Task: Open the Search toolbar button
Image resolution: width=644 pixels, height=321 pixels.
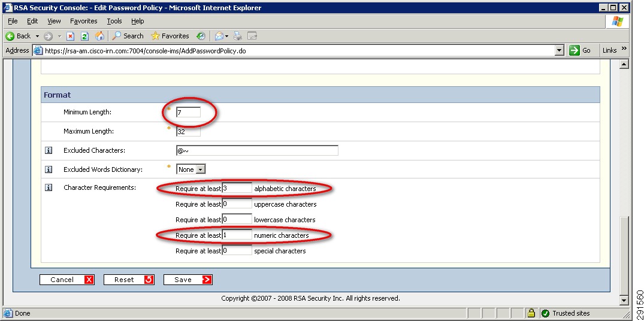Action: [x=128, y=36]
